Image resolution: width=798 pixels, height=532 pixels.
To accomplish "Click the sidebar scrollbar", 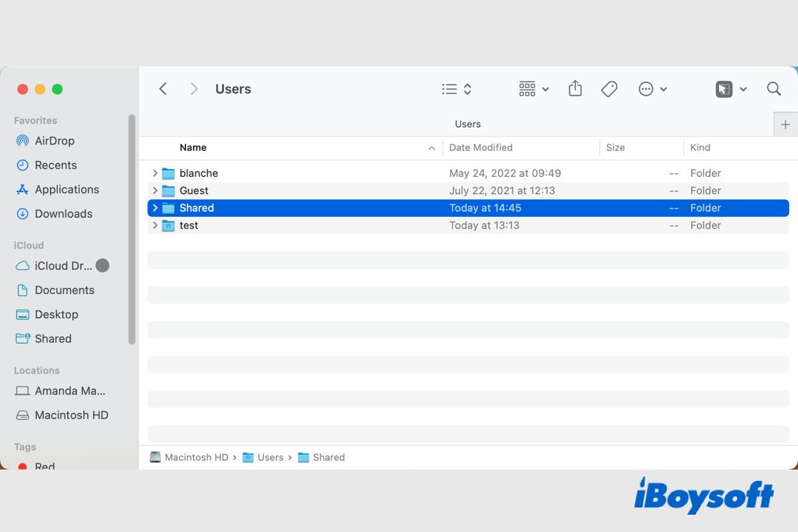I will 132,229.
